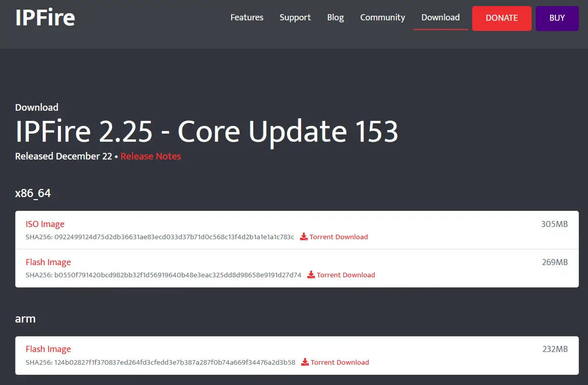588x385 pixels.
Task: Click the 305MB size label
Action: pyautogui.click(x=554, y=224)
